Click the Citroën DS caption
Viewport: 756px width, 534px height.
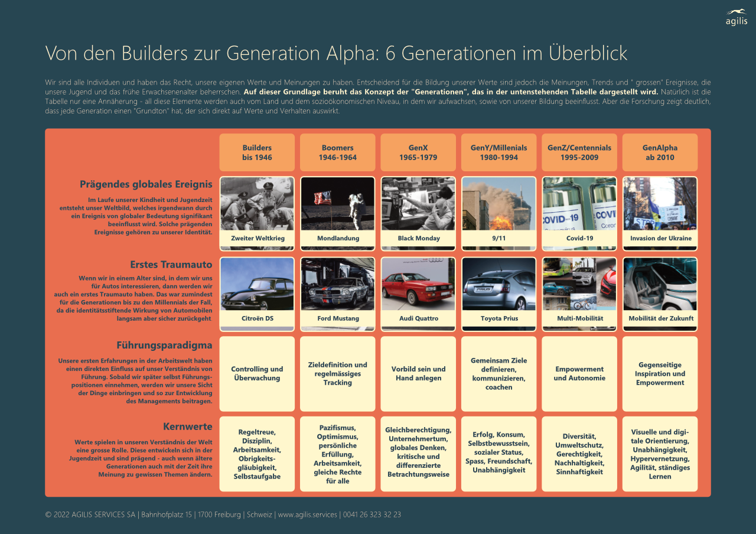[x=257, y=318]
